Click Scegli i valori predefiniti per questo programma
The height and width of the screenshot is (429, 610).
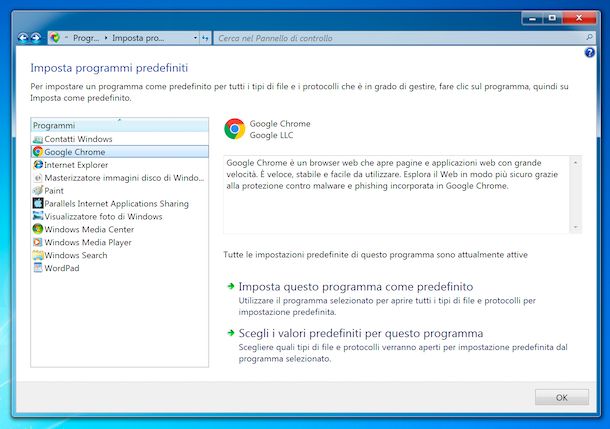(x=361, y=333)
